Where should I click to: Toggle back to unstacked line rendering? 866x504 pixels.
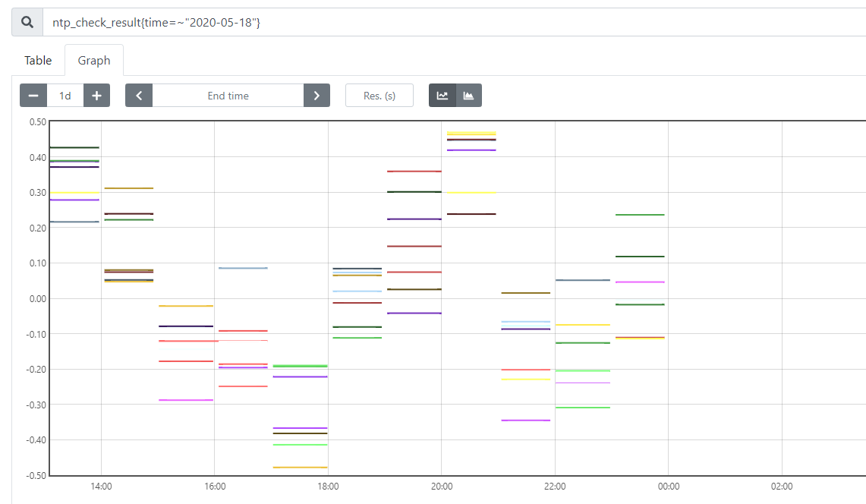[x=442, y=95]
